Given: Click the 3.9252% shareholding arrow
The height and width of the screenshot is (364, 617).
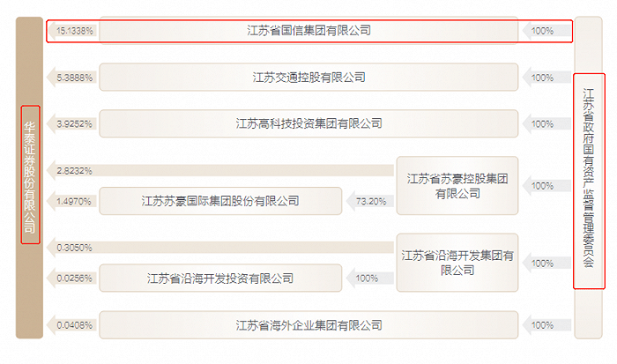Looking at the screenshot, I should pos(72,123).
